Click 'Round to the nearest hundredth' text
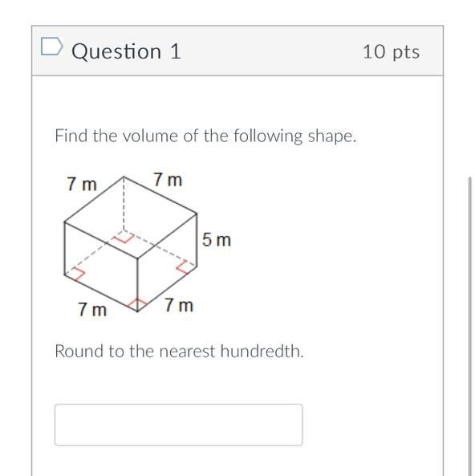Image resolution: width=475 pixels, height=476 pixels. click(179, 352)
